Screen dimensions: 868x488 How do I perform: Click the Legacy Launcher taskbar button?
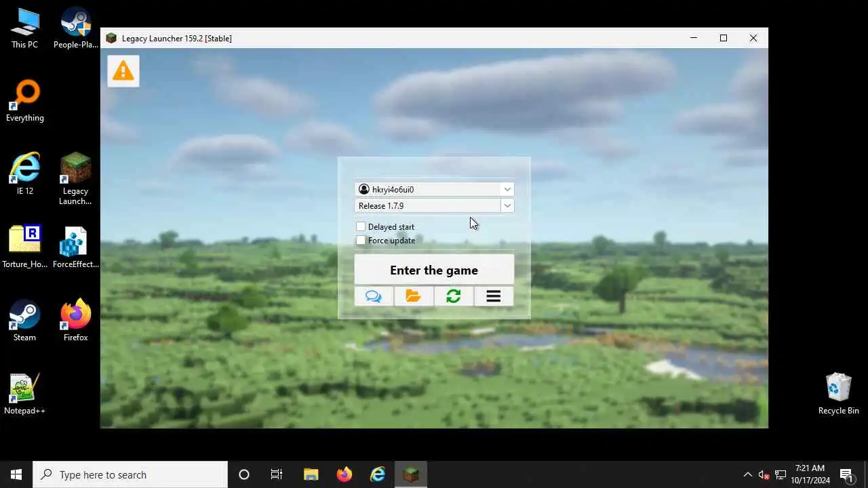tap(411, 474)
